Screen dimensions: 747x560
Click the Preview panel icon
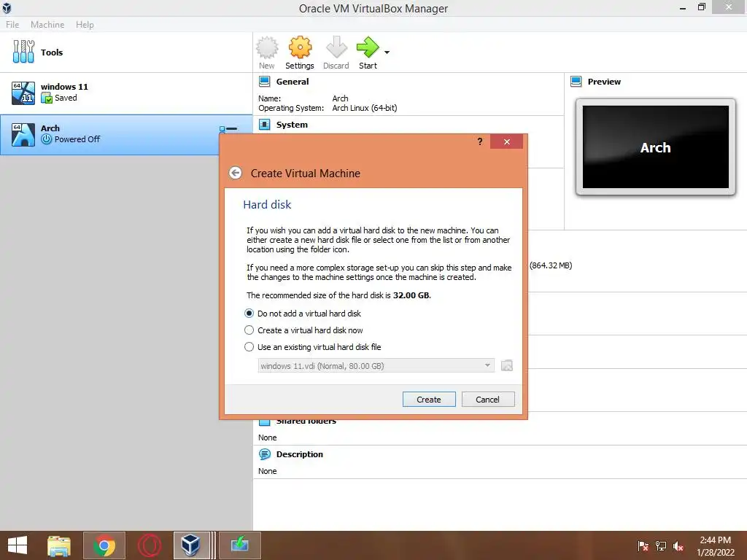point(576,82)
